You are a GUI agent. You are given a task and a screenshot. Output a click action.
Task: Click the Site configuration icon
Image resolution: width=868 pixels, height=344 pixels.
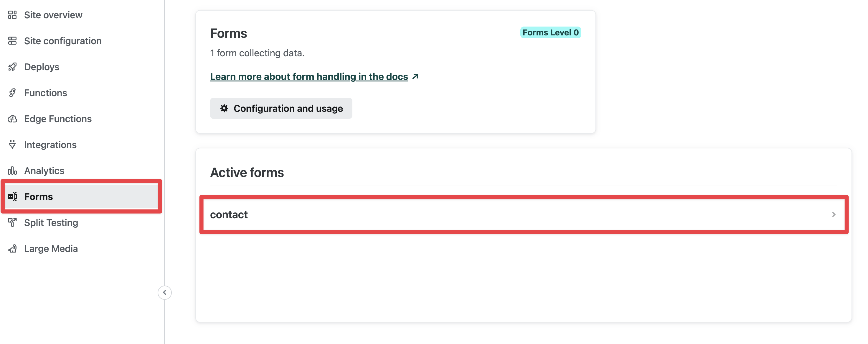(x=12, y=41)
